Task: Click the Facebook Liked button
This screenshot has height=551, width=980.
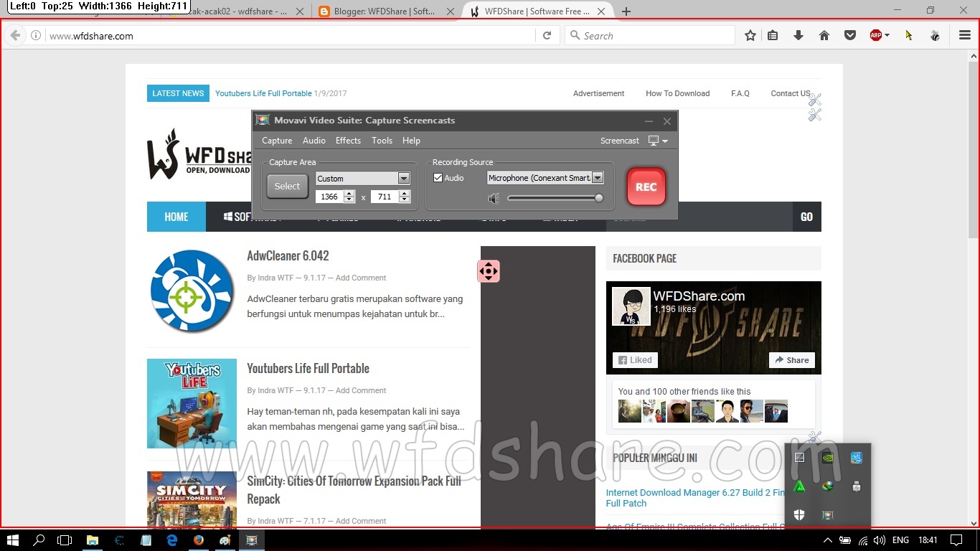Action: pos(635,360)
